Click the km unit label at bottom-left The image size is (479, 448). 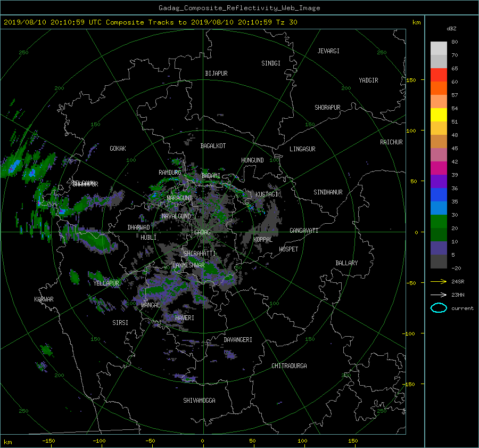[7, 442]
